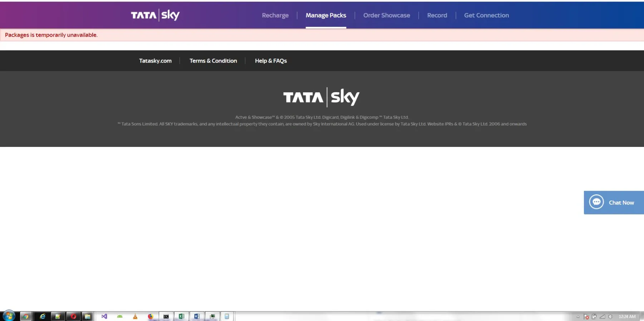
Task: Open the Chat Now speech bubble icon
Action: pos(596,202)
